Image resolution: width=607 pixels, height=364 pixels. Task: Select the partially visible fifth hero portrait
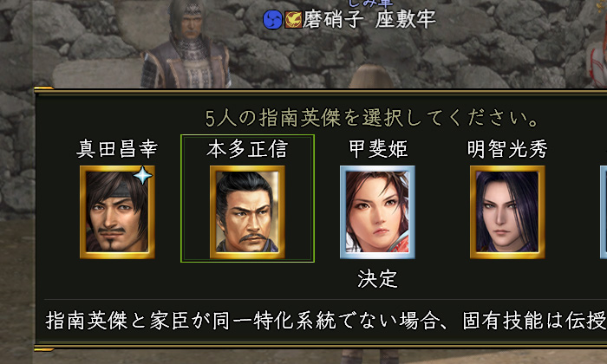point(604,212)
